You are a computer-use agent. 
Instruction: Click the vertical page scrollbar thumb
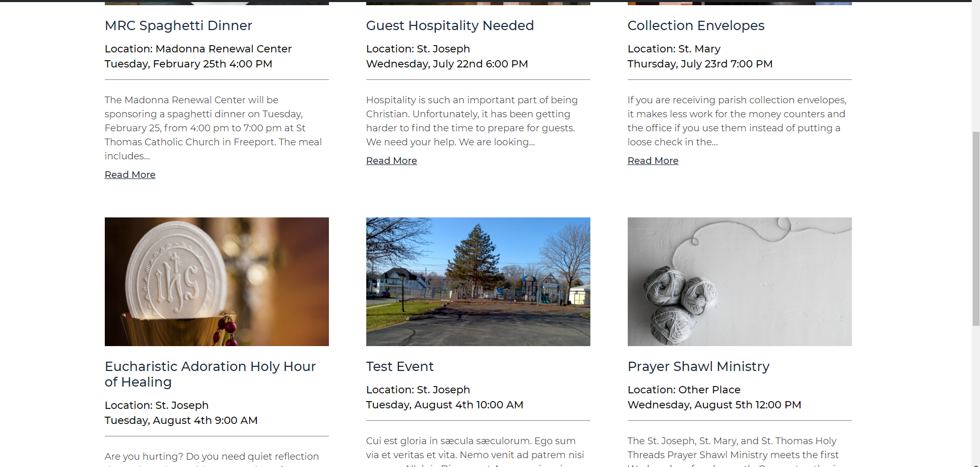tap(976, 228)
